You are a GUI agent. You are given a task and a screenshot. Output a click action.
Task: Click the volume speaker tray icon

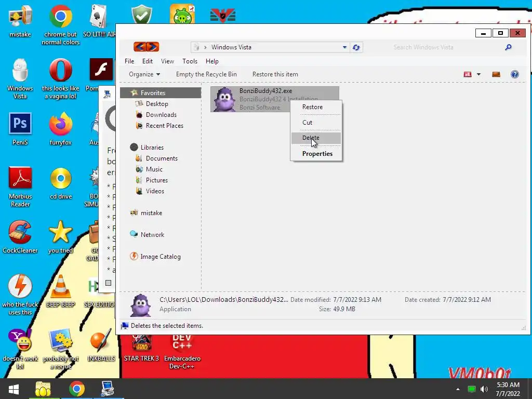(484, 389)
